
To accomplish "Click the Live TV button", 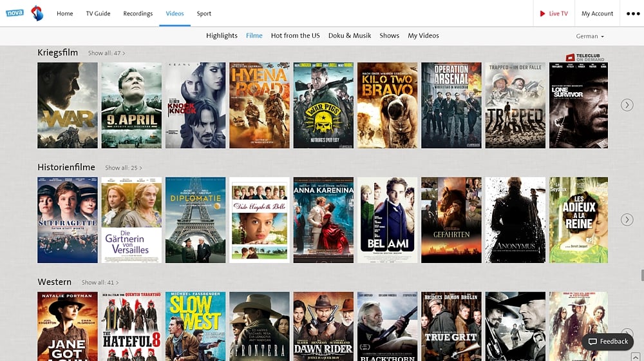I will (x=554, y=14).
